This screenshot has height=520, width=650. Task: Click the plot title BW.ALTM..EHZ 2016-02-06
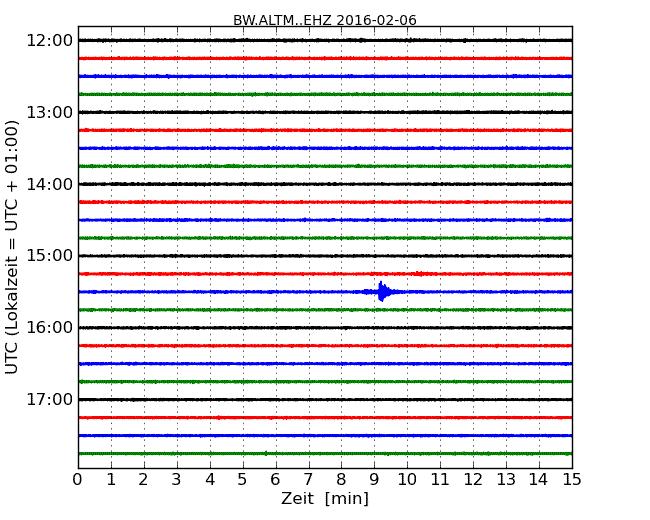pyautogui.click(x=325, y=20)
